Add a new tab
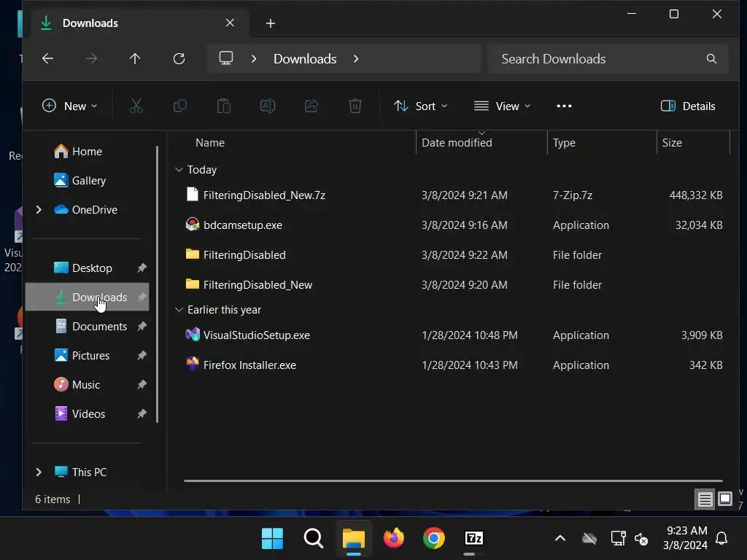 pos(271,23)
